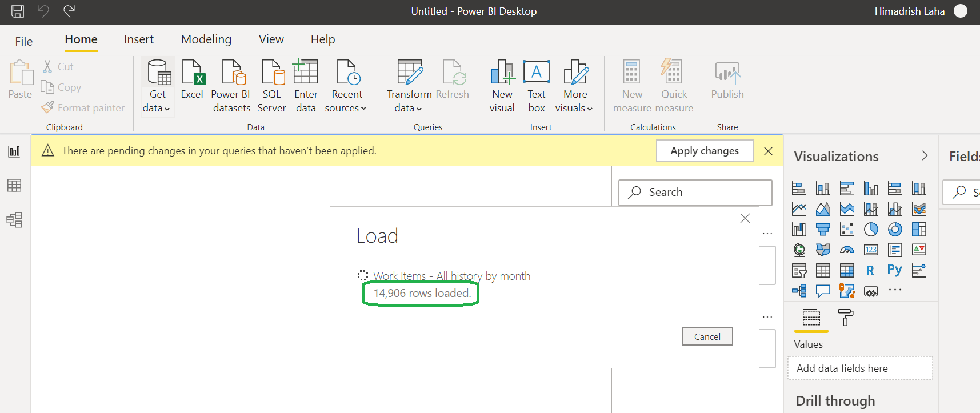Switch to Modeling ribbon tab
This screenshot has width=980, height=413.
(x=206, y=39)
